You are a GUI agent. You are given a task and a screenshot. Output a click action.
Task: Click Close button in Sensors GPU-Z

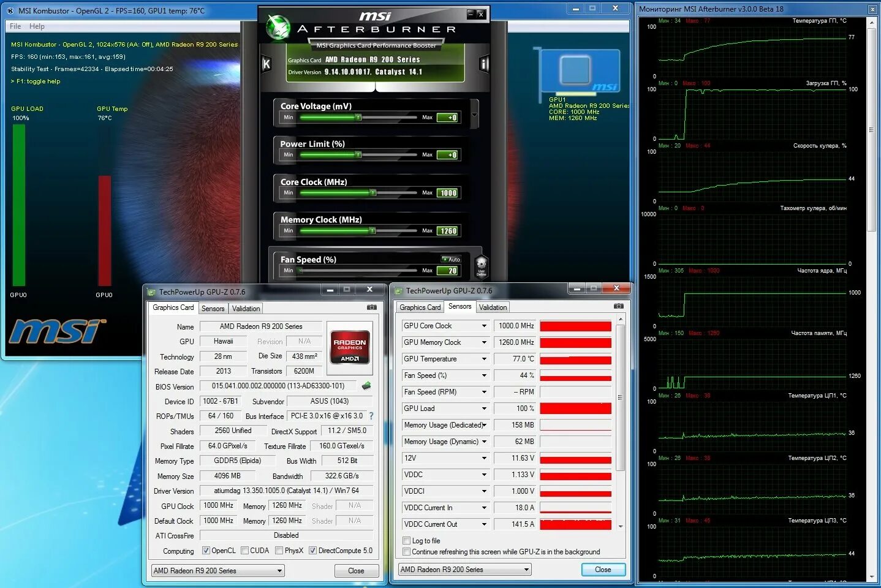click(603, 570)
